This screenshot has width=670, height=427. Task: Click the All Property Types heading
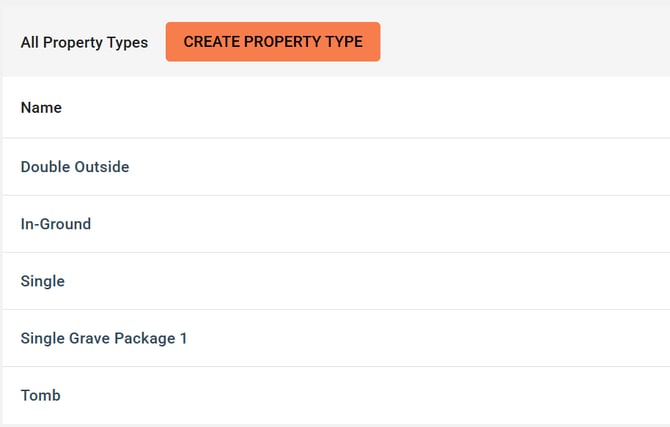[x=84, y=43]
